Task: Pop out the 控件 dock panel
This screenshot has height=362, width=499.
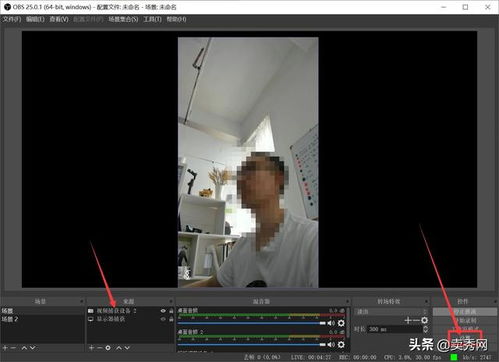Action: click(495, 301)
